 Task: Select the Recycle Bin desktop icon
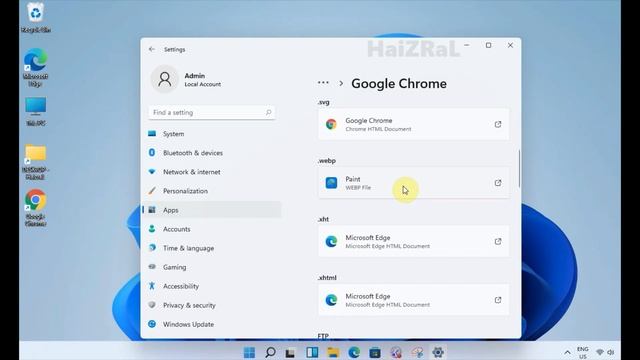[x=36, y=18]
